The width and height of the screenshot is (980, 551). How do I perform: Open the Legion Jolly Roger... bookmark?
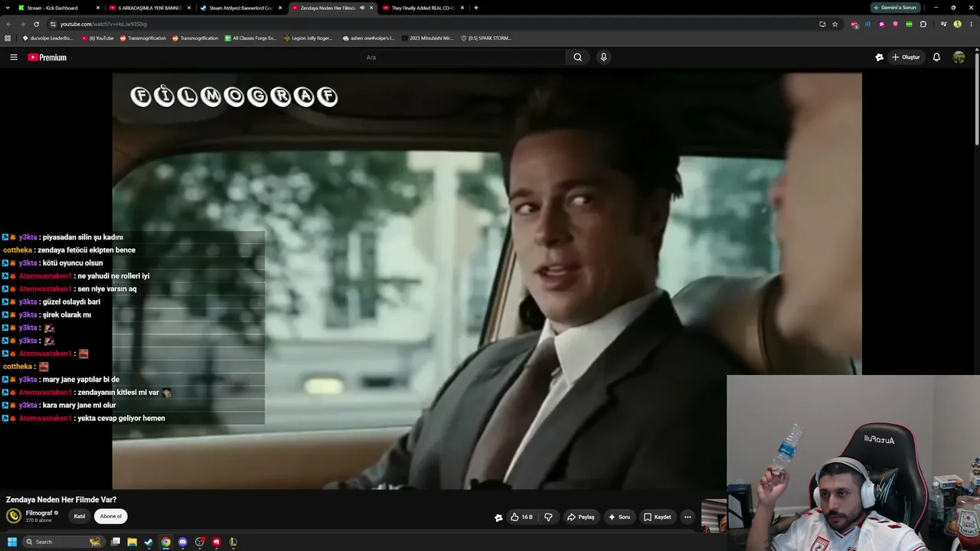309,38
